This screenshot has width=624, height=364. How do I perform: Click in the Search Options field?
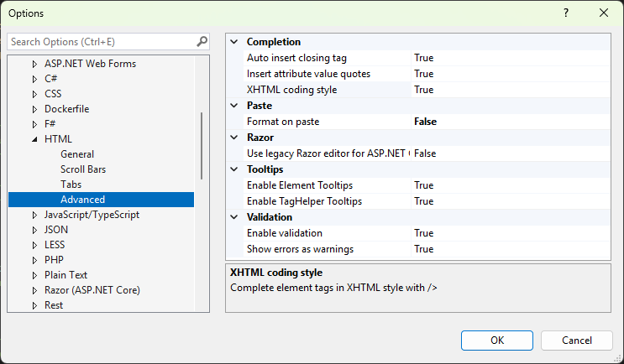tap(101, 41)
